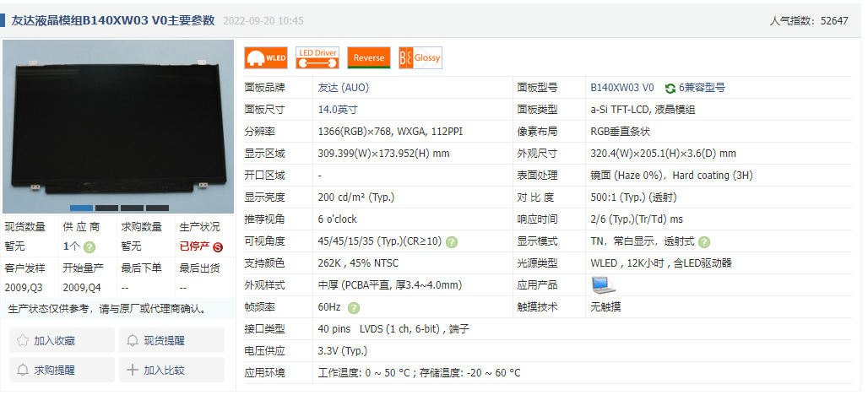Click the outline dimension value 320.4(W)×205.1(H)×3.6(D) mm
The height and width of the screenshot is (395, 868).
click(x=663, y=154)
